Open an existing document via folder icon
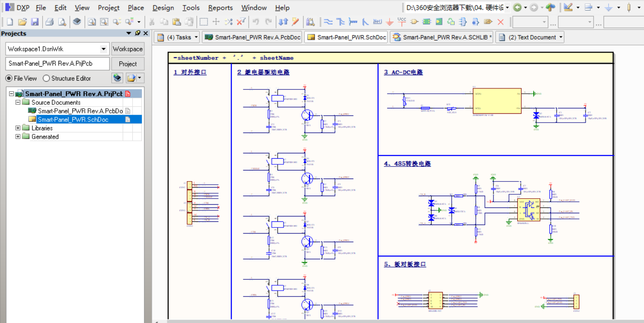 coord(22,22)
